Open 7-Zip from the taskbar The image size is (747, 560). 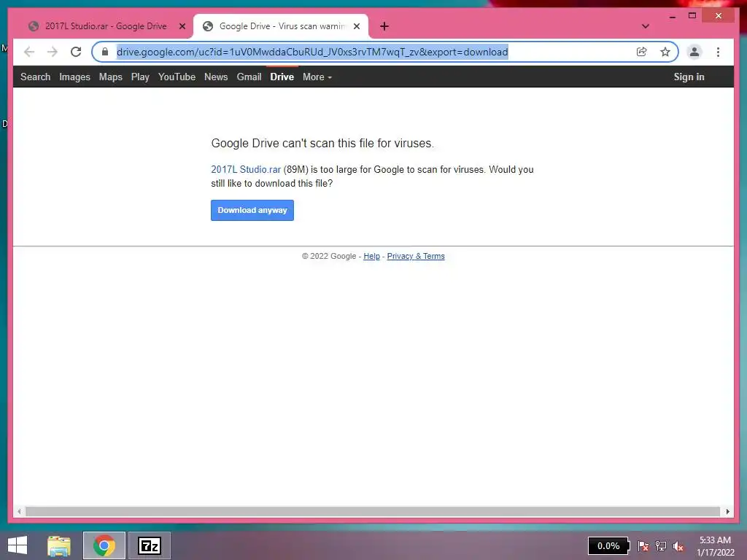click(x=149, y=545)
